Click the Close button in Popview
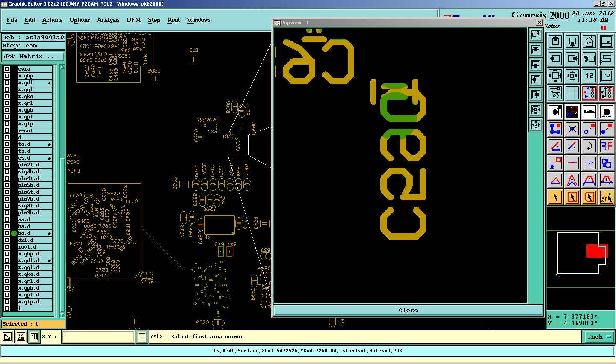 (408, 310)
